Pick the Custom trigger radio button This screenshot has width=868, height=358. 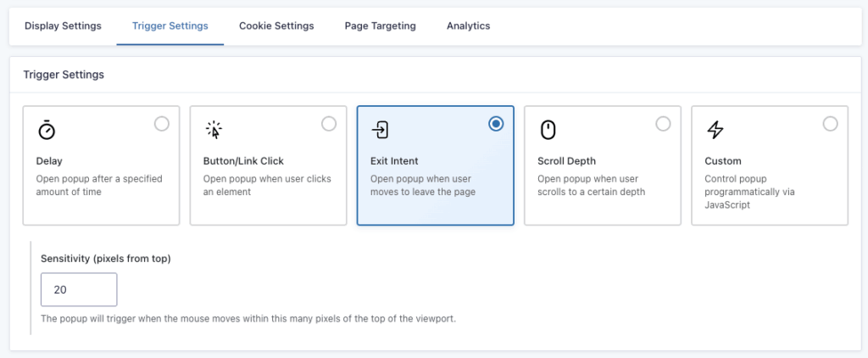[x=830, y=124]
